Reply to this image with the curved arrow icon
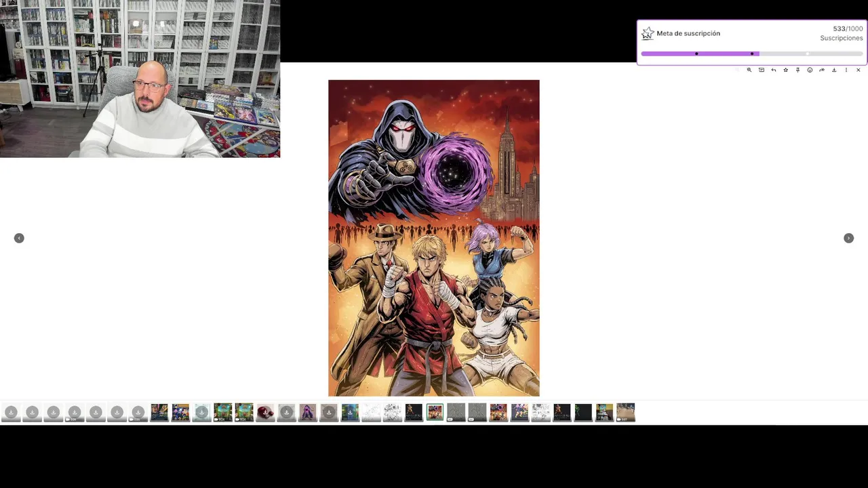Screen dimensions: 868x488 tap(774, 70)
